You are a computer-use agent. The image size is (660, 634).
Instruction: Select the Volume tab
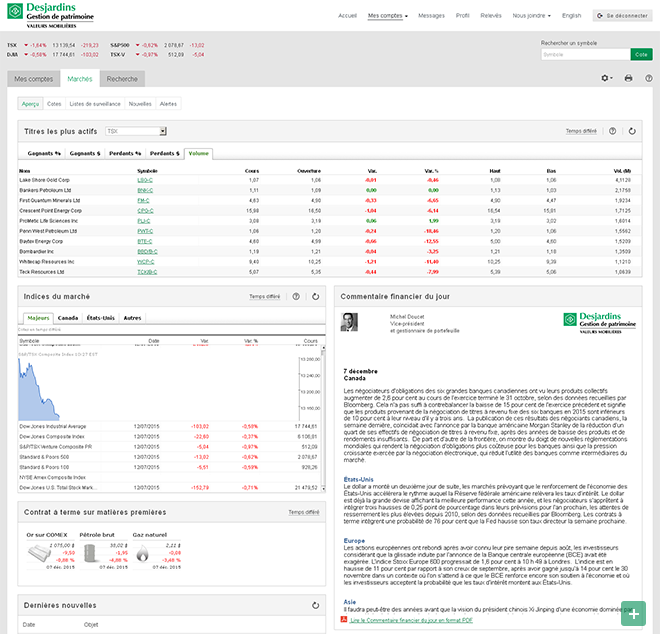click(x=198, y=153)
